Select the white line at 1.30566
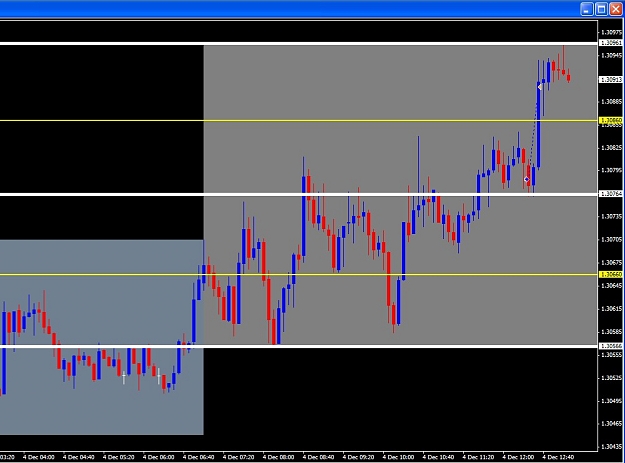This screenshot has width=625, height=463. 298,346
